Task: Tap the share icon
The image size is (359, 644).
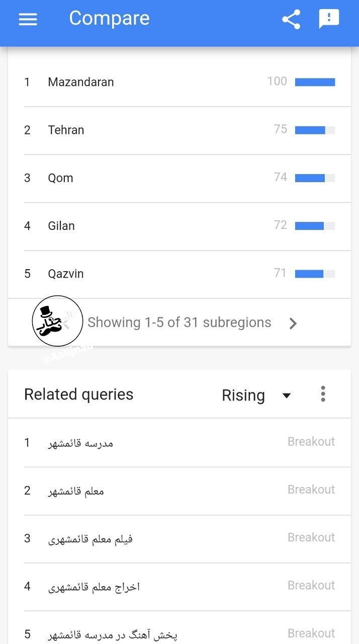Action: [x=291, y=20]
